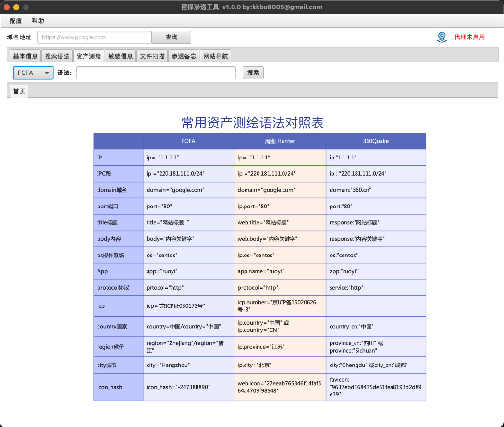This screenshot has width=504, height=427.
Task: Switch to the 敏感信息 tab
Action: [x=120, y=56]
